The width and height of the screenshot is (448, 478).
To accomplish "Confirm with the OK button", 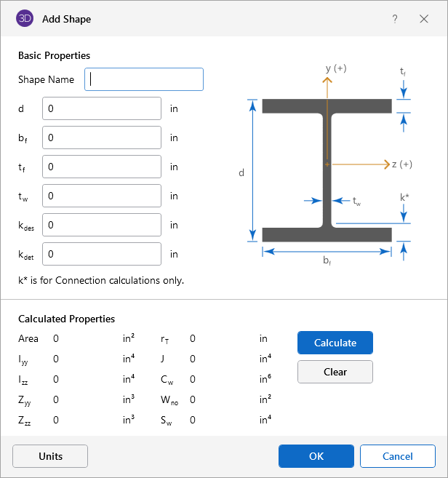I will (x=316, y=456).
